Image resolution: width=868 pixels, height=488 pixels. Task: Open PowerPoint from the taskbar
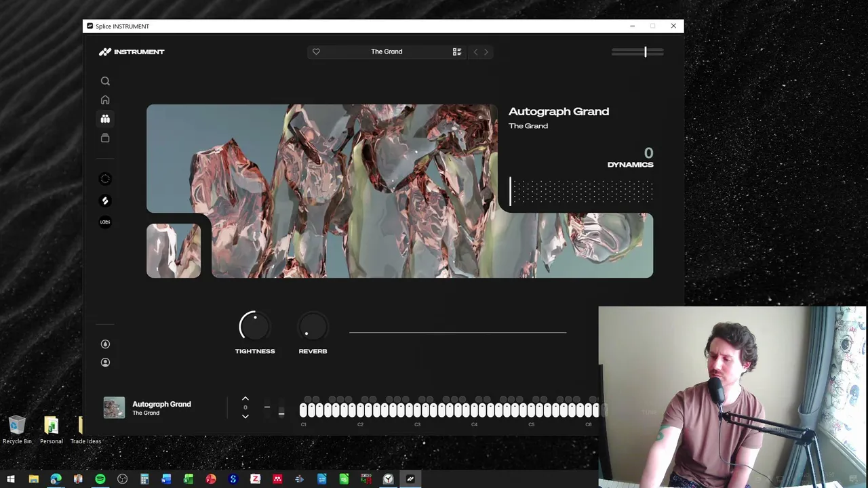pos(211,479)
